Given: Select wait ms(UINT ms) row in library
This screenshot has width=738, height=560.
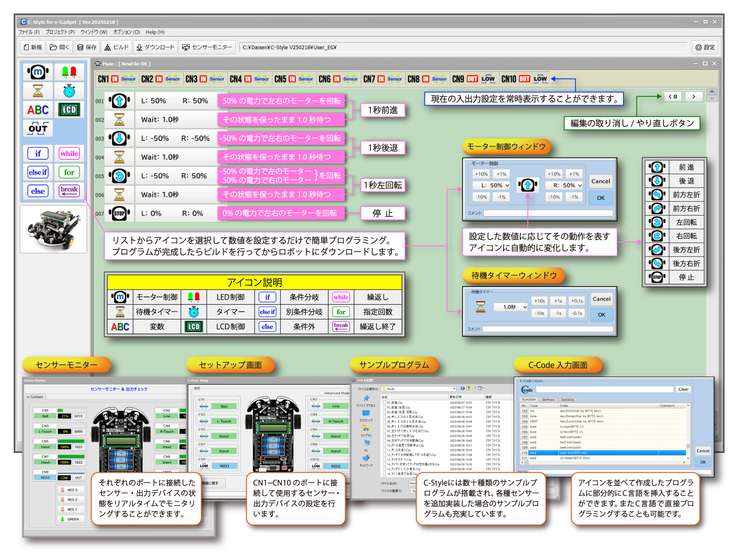Looking at the screenshot, I should click(604, 453).
